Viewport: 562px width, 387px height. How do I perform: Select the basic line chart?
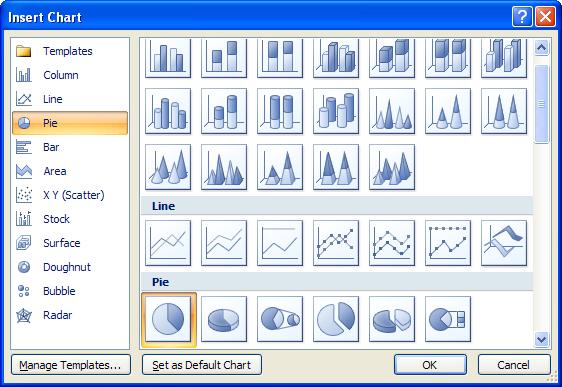coord(168,243)
